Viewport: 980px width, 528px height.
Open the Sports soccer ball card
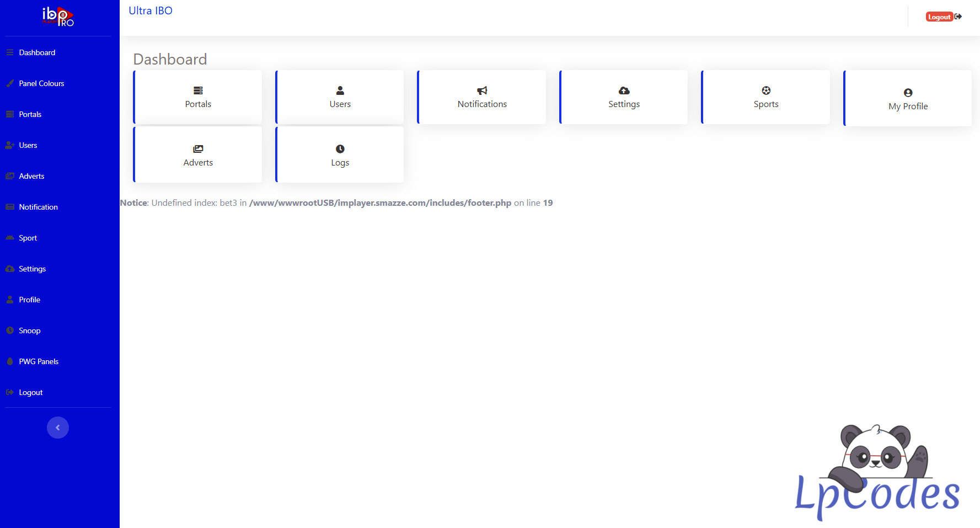(766, 97)
